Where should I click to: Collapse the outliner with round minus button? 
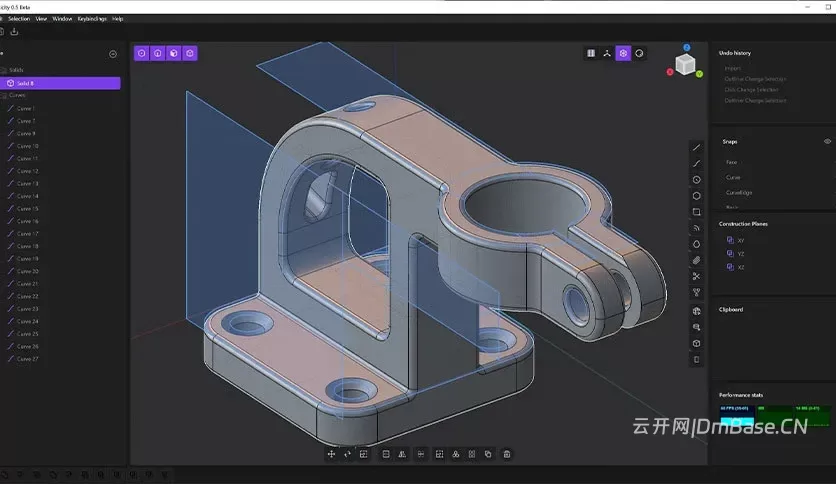112,54
